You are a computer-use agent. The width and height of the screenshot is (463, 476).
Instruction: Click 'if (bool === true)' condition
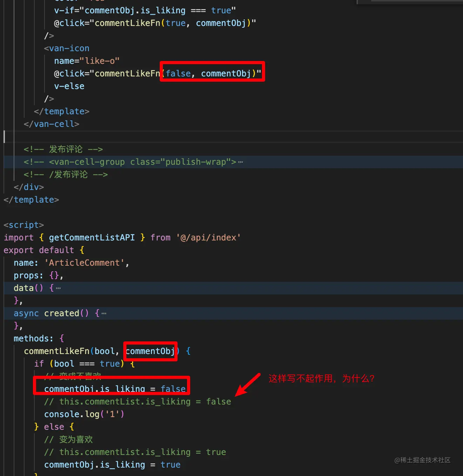pos(79,364)
